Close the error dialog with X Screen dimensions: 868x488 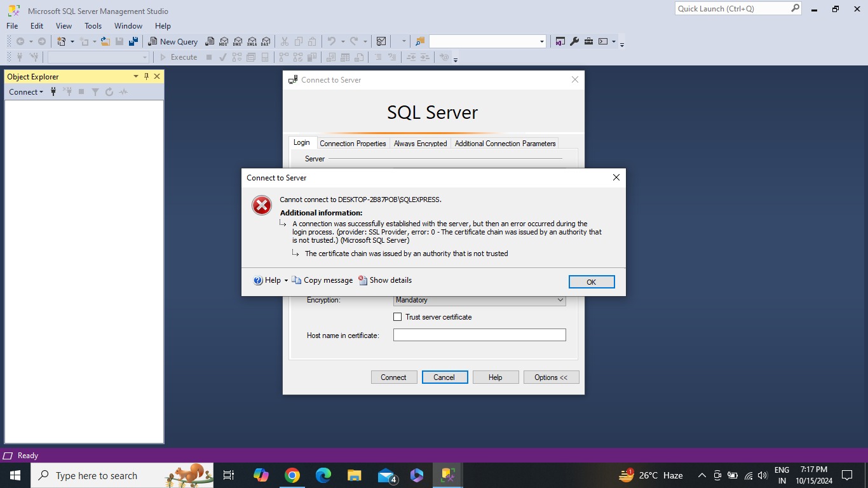(616, 178)
